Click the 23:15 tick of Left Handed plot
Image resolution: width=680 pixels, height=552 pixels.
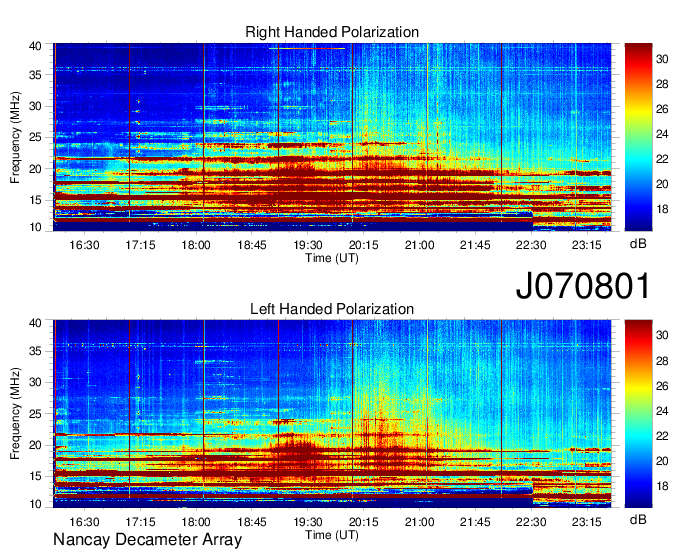587,522
